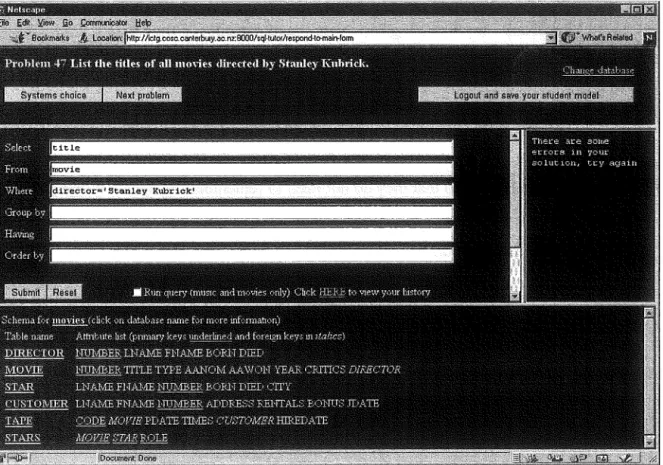Viewport: 663px width, 465px height.
Task: Click the Netscape N logo icon
Action: [649, 38]
